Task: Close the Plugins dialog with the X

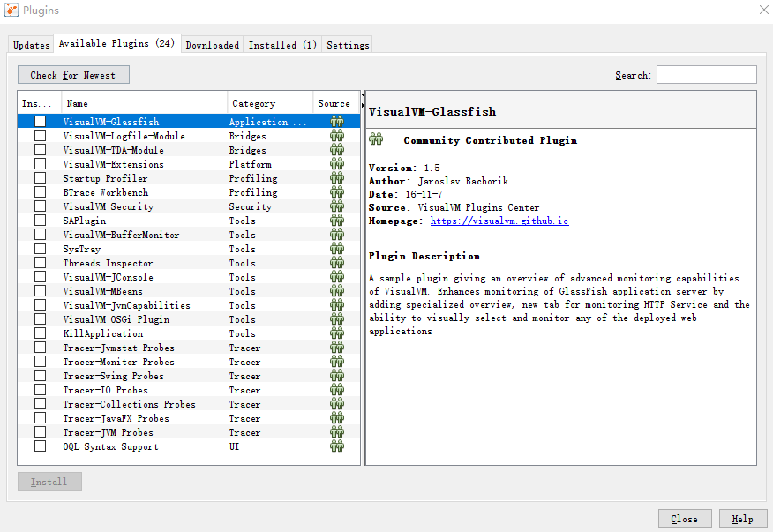Action: tap(763, 10)
